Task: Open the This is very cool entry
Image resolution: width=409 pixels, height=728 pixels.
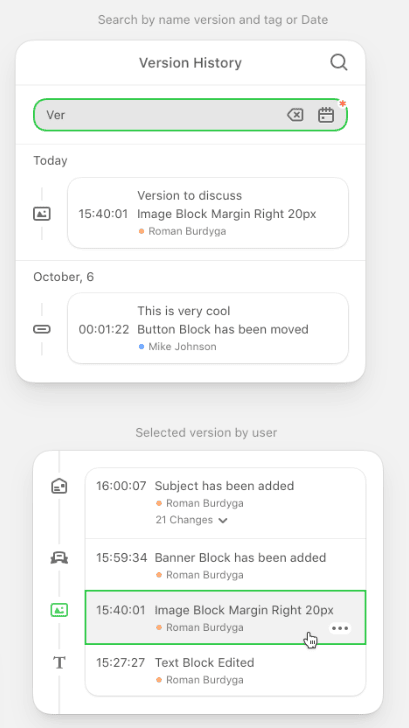Action: (208, 328)
